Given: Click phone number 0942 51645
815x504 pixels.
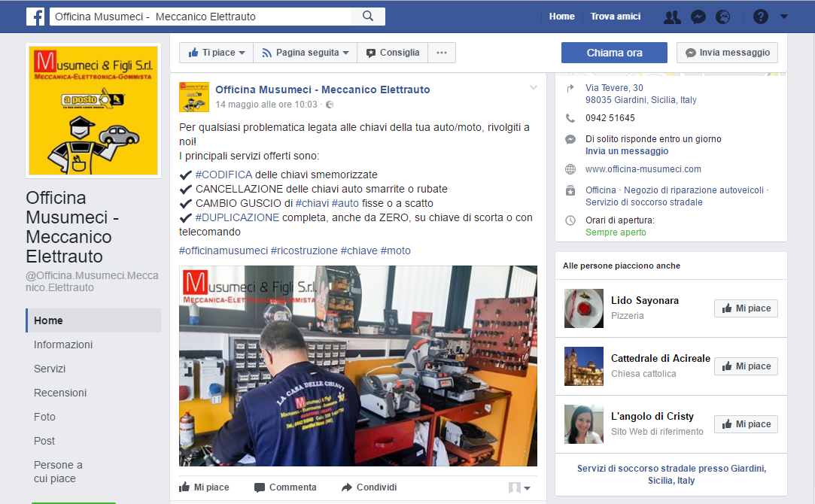Looking at the screenshot, I should click(x=610, y=118).
